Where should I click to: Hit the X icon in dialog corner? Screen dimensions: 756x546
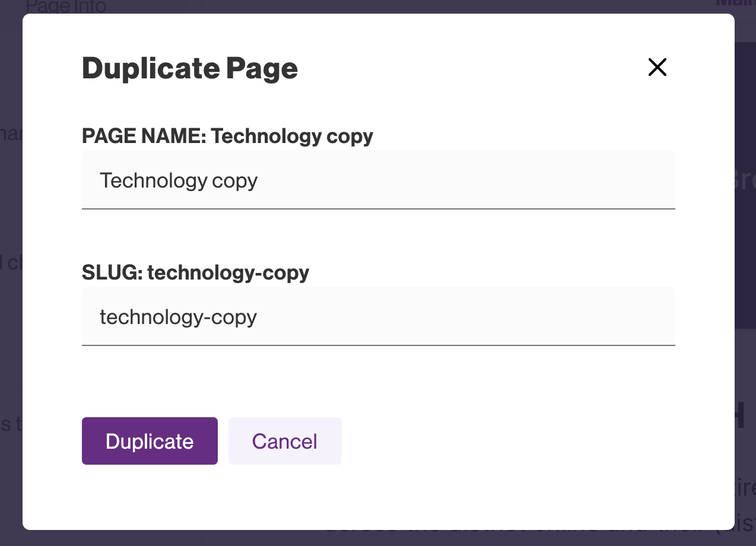point(657,68)
